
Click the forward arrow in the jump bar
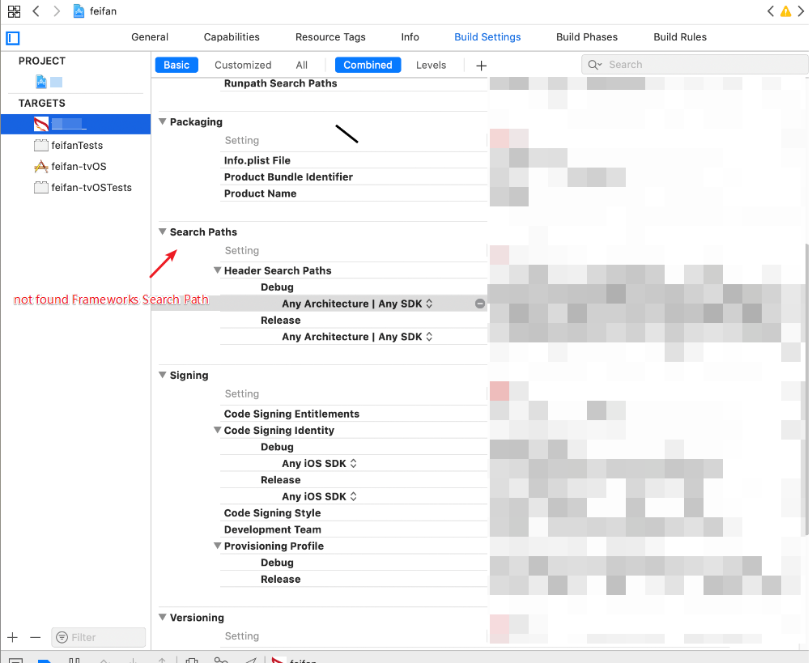55,11
